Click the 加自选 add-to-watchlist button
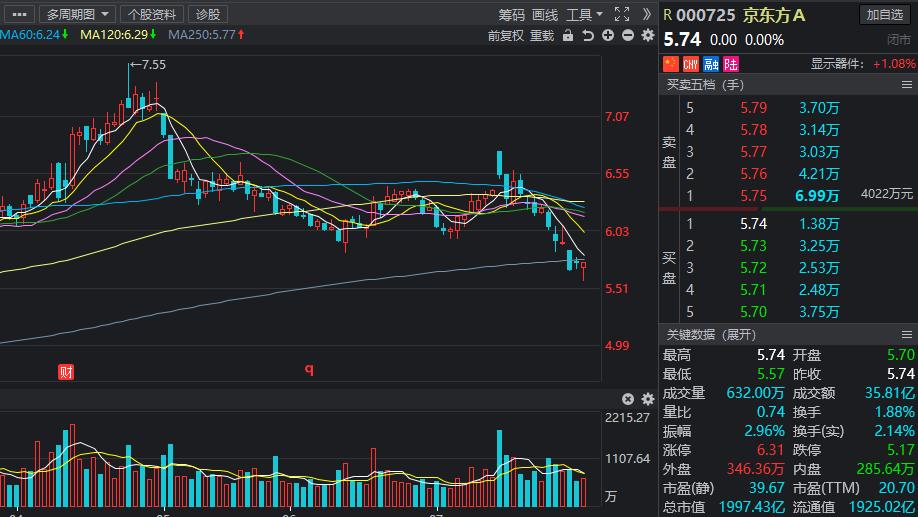Screen dimensions: 918x517 885,14
